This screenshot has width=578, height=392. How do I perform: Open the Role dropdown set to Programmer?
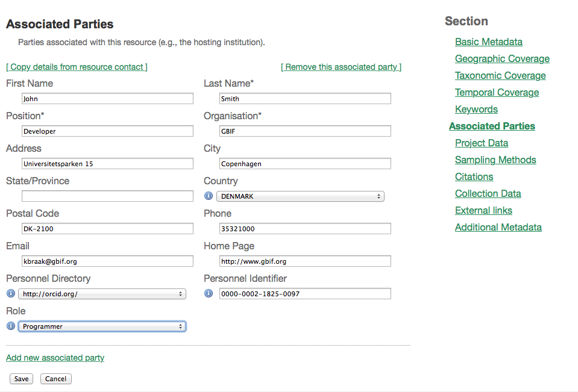click(x=102, y=326)
